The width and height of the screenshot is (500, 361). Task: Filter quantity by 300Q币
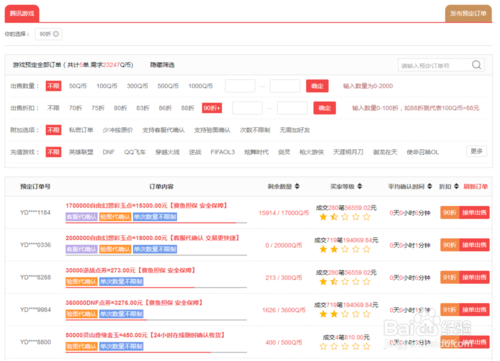point(137,86)
